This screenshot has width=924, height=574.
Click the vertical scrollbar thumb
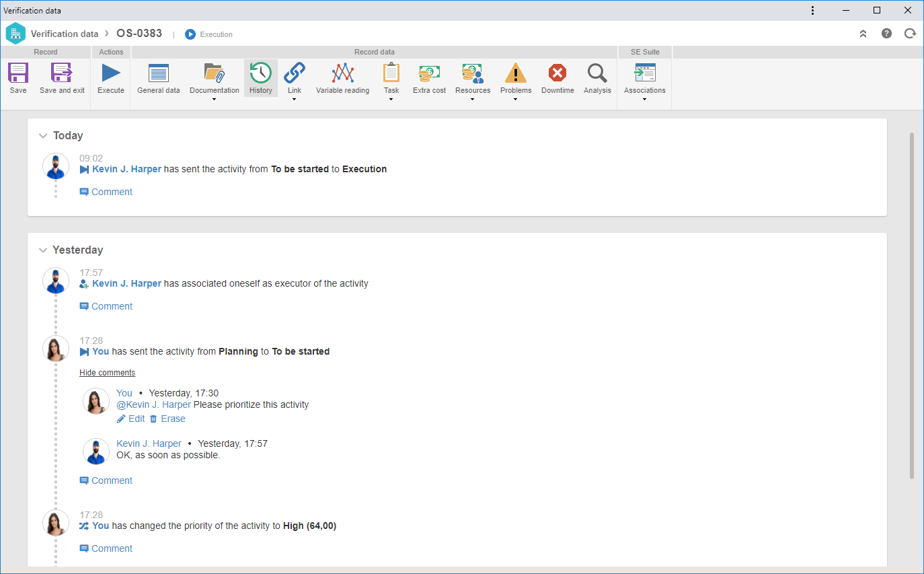[912, 306]
